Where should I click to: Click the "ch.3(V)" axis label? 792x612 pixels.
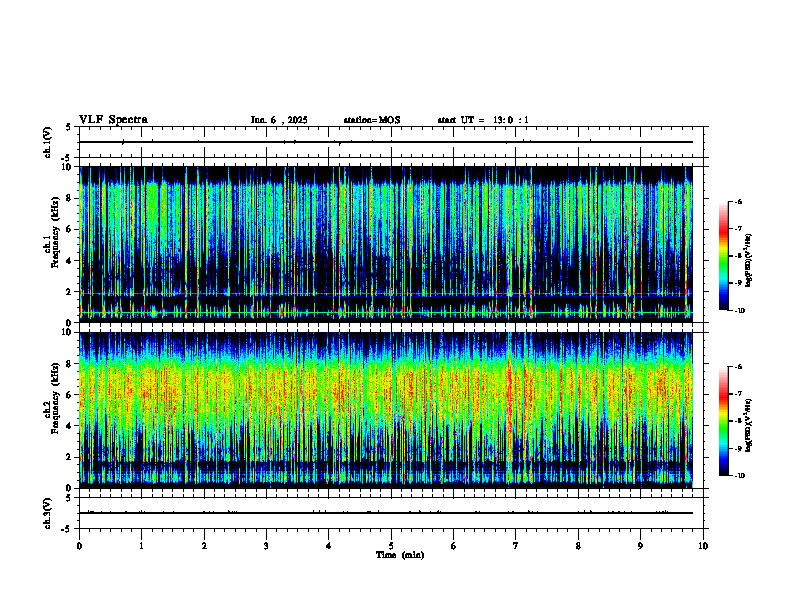(47, 513)
